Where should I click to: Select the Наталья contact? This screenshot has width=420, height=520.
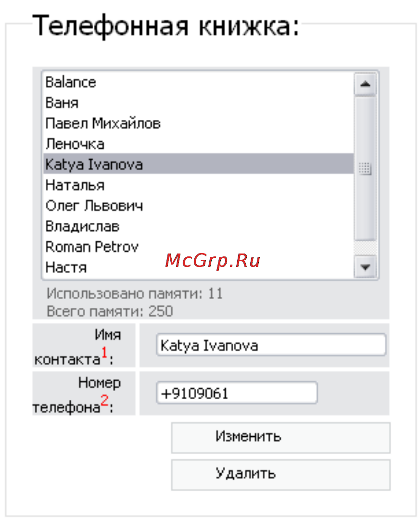tap(198, 185)
